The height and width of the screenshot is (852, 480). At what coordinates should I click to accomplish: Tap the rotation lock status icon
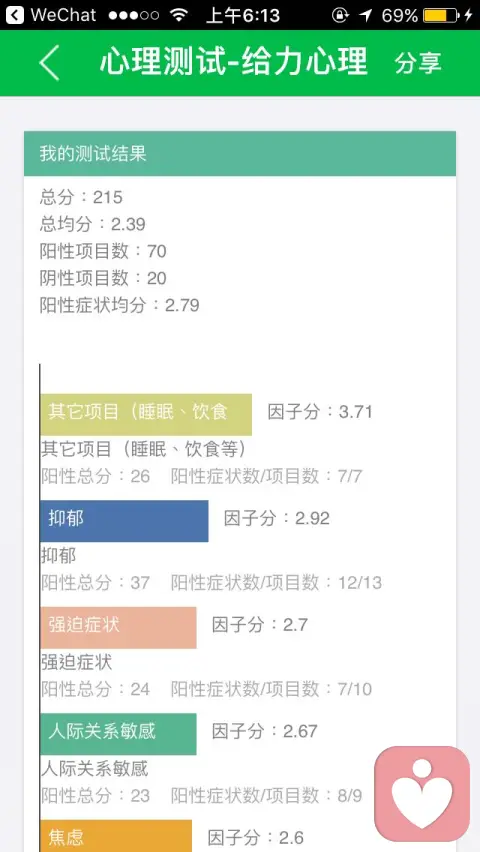click(x=340, y=15)
